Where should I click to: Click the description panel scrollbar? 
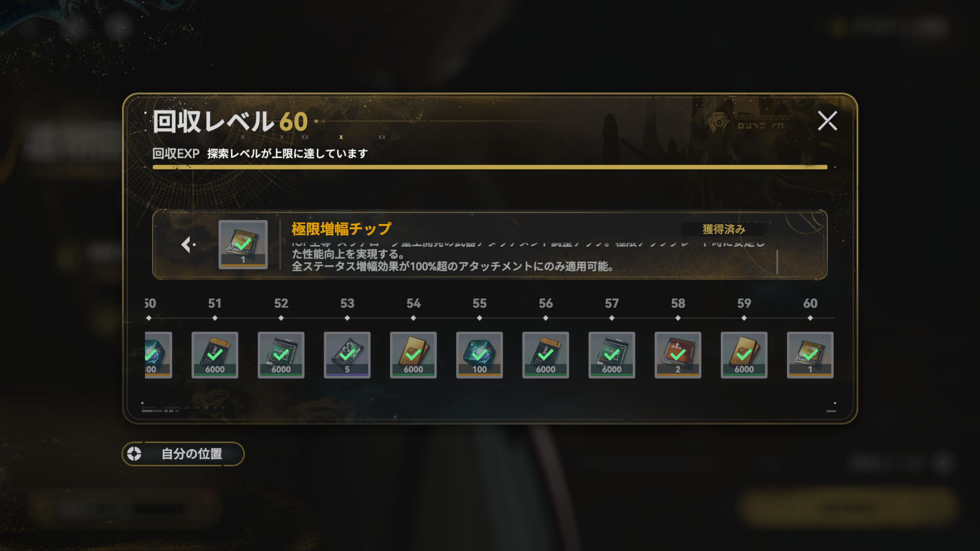777,262
